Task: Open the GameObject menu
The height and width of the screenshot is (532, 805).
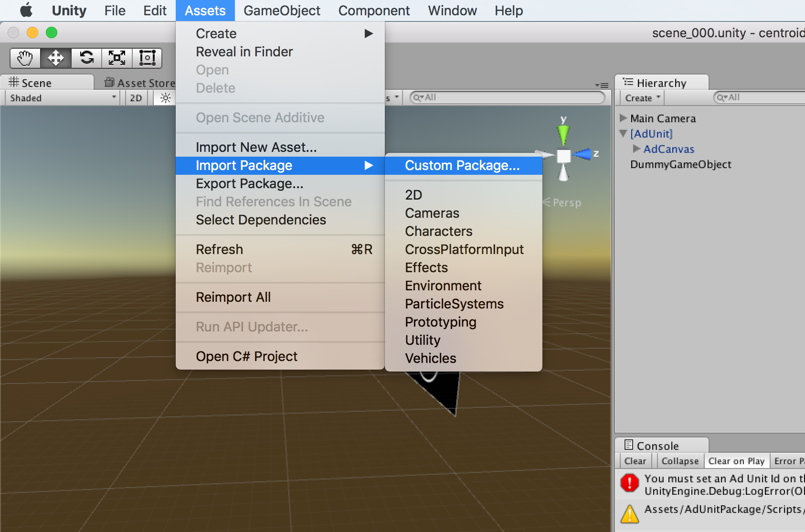Action: coord(282,11)
